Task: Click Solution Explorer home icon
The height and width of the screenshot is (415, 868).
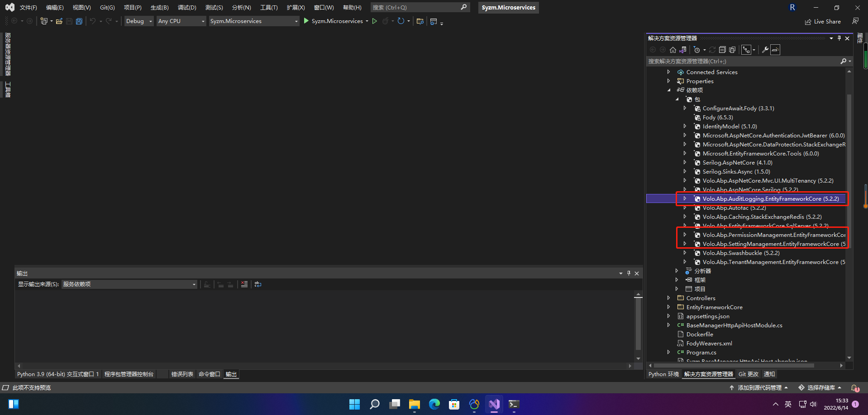Action: (x=673, y=50)
